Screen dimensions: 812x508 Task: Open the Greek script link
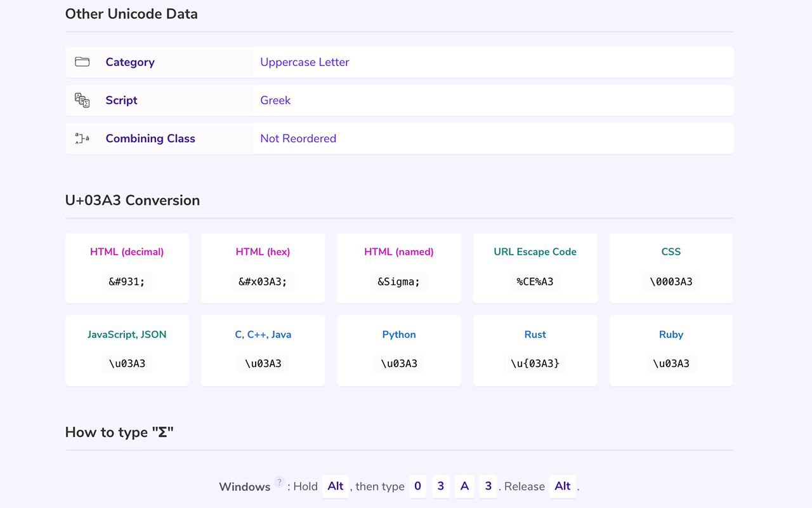pos(275,100)
